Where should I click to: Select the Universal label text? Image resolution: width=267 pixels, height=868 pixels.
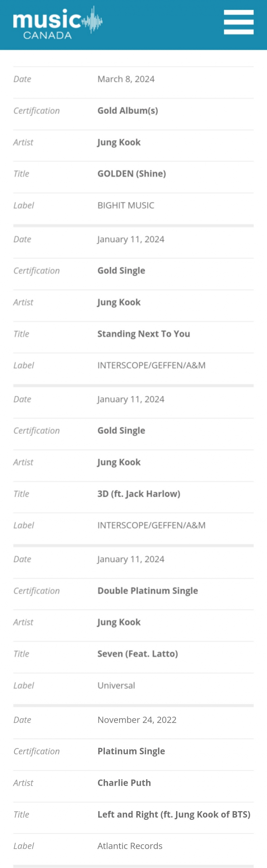pyautogui.click(x=116, y=685)
